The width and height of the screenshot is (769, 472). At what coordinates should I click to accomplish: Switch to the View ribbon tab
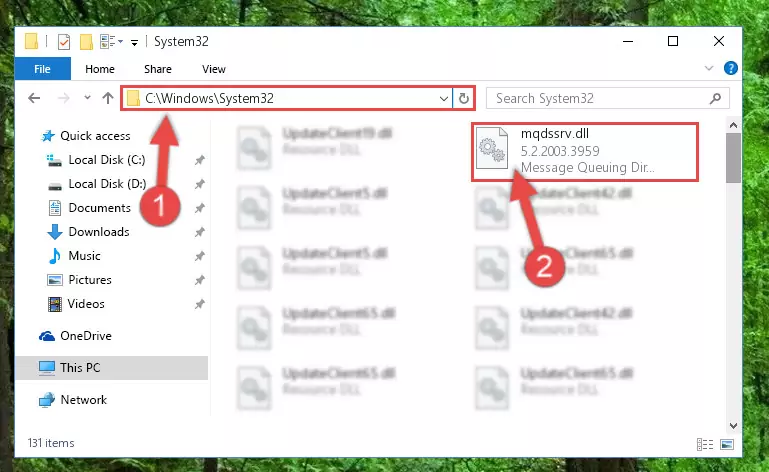(214, 69)
